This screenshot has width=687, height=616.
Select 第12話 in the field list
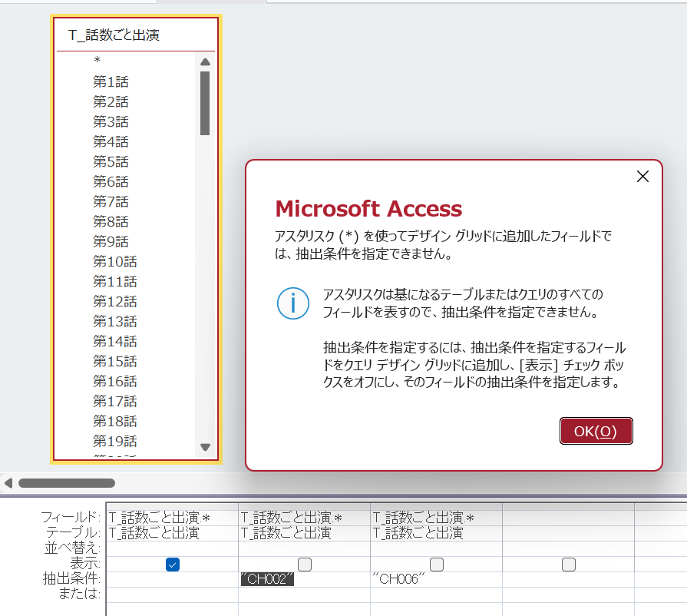(x=115, y=301)
